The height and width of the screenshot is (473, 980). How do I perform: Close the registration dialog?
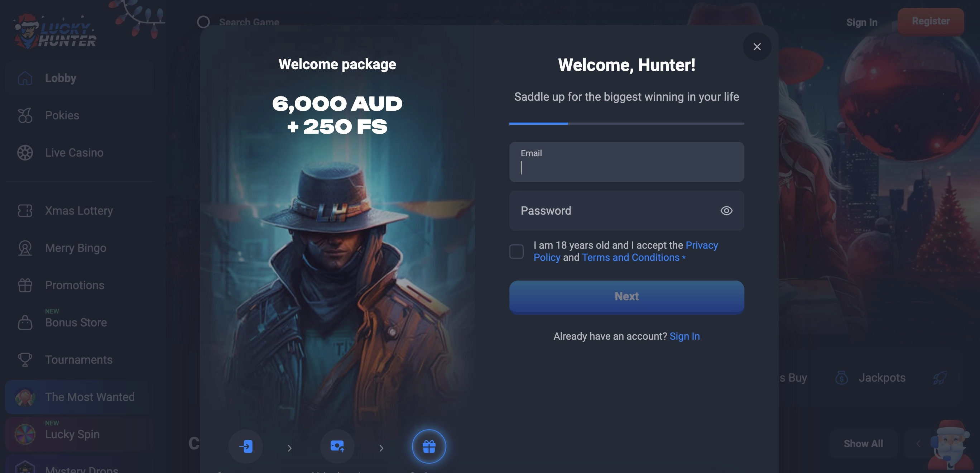(x=757, y=47)
